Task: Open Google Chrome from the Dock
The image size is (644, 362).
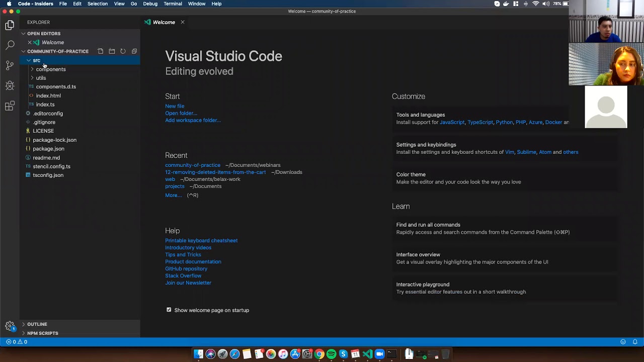Action: pos(319,354)
